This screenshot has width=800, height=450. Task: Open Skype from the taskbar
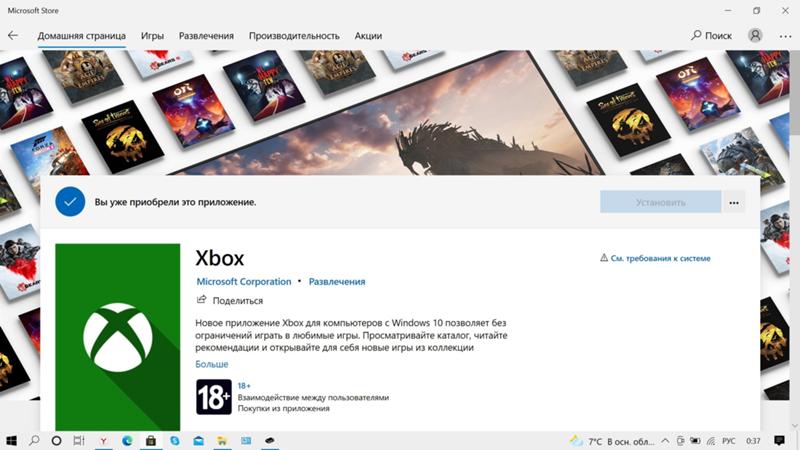pyautogui.click(x=175, y=441)
